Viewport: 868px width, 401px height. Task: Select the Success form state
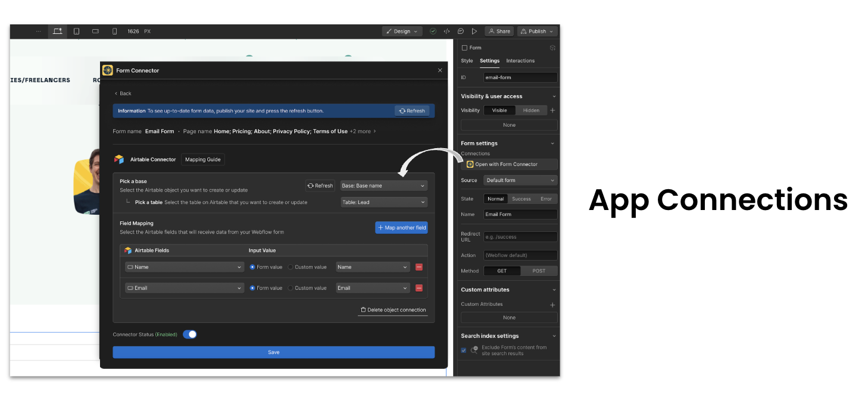point(521,199)
